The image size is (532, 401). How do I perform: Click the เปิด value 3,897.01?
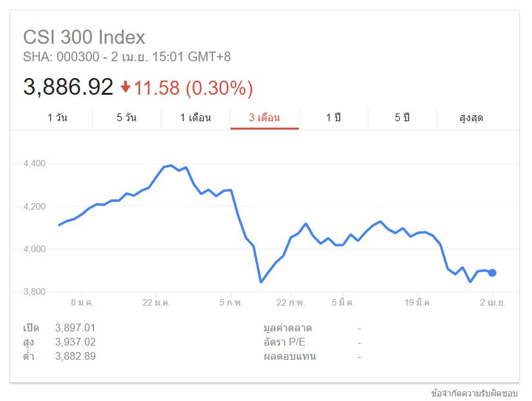tap(75, 328)
